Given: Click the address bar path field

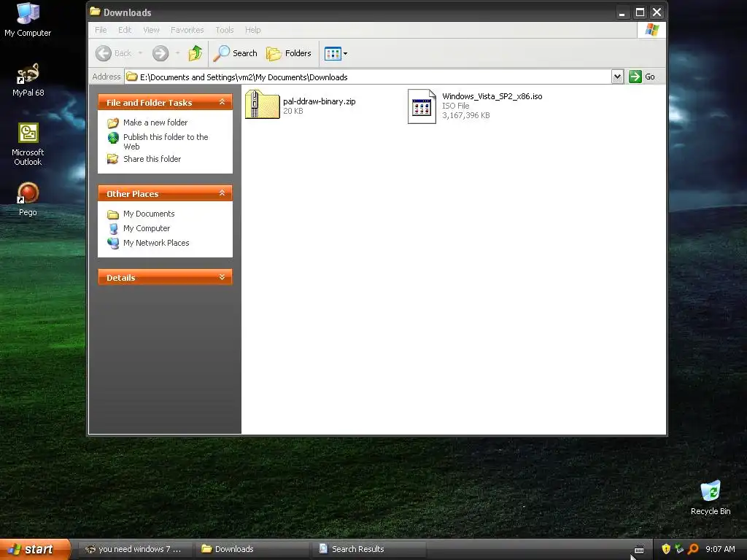Looking at the screenshot, I should (x=368, y=77).
